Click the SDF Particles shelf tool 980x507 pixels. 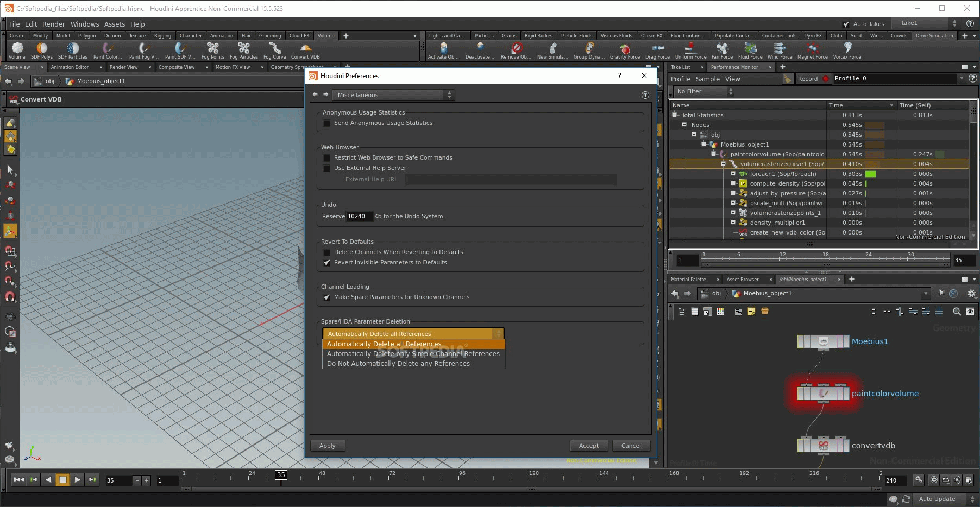[73, 50]
